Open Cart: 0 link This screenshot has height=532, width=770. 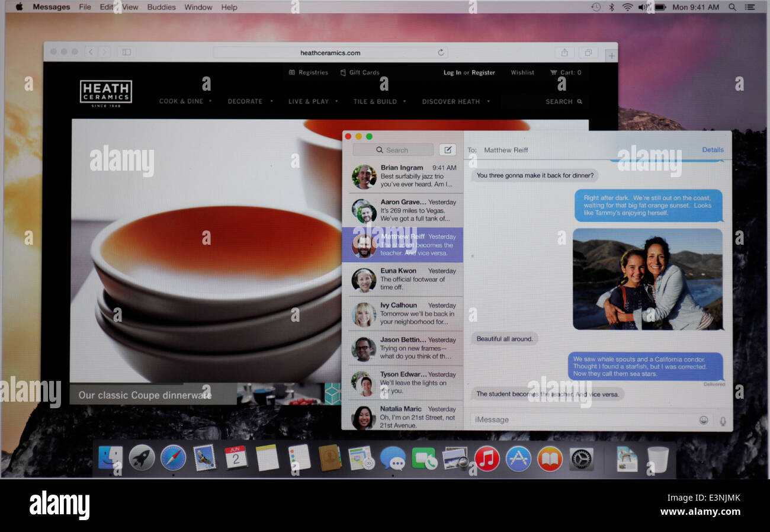566,72
